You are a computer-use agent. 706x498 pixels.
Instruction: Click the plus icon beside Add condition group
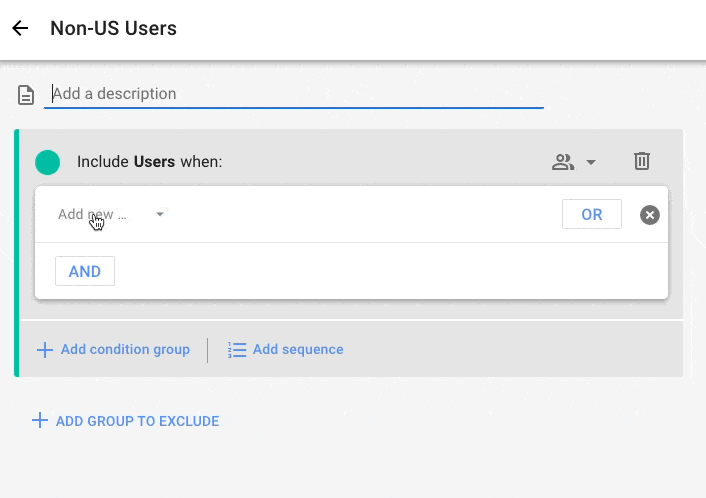click(x=45, y=350)
